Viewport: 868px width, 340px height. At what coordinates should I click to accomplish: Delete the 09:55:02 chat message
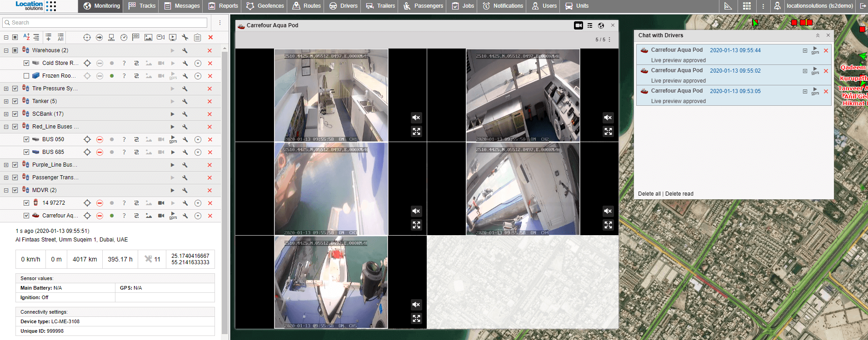pyautogui.click(x=826, y=71)
